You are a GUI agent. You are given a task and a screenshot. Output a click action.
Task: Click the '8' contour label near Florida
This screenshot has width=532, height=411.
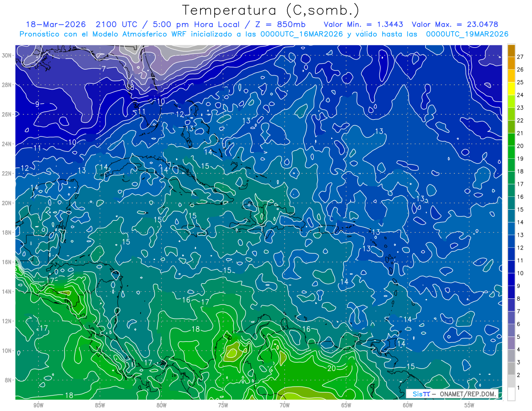[132, 87]
